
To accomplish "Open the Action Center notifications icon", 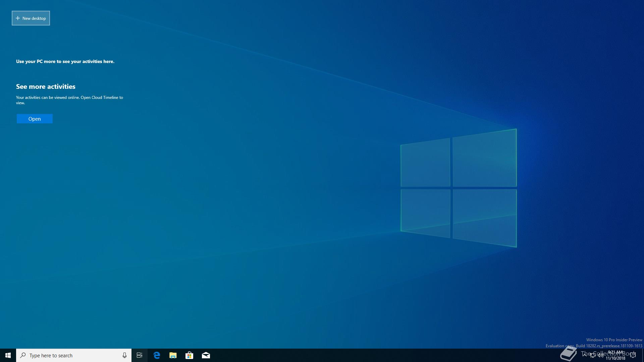I will coord(633,355).
